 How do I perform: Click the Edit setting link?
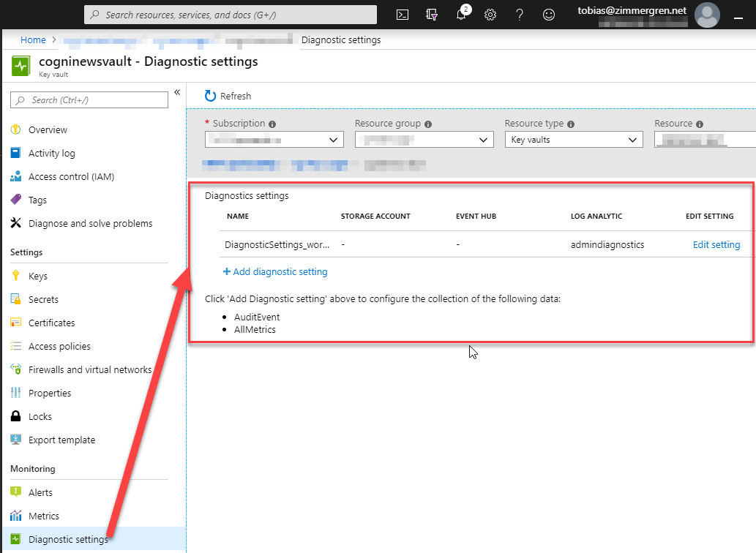click(716, 245)
